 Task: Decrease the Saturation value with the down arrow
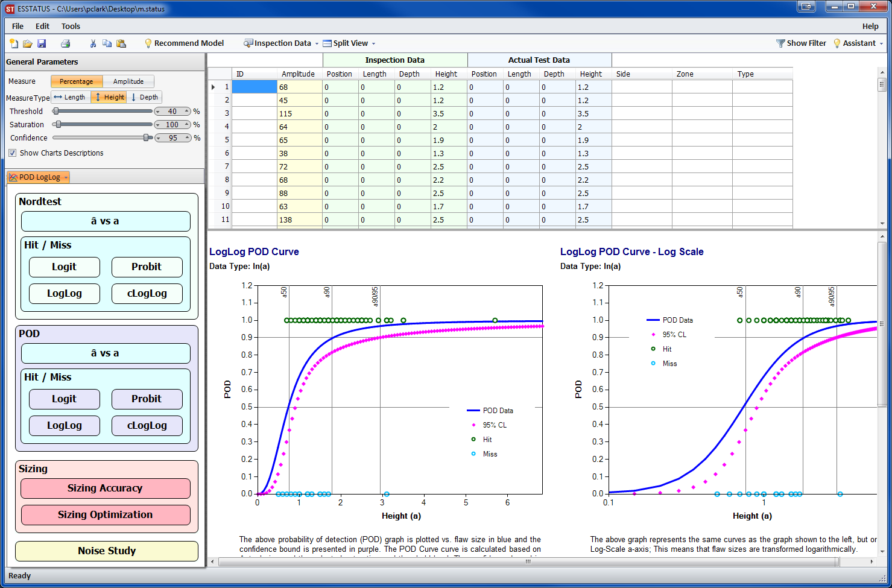point(157,126)
